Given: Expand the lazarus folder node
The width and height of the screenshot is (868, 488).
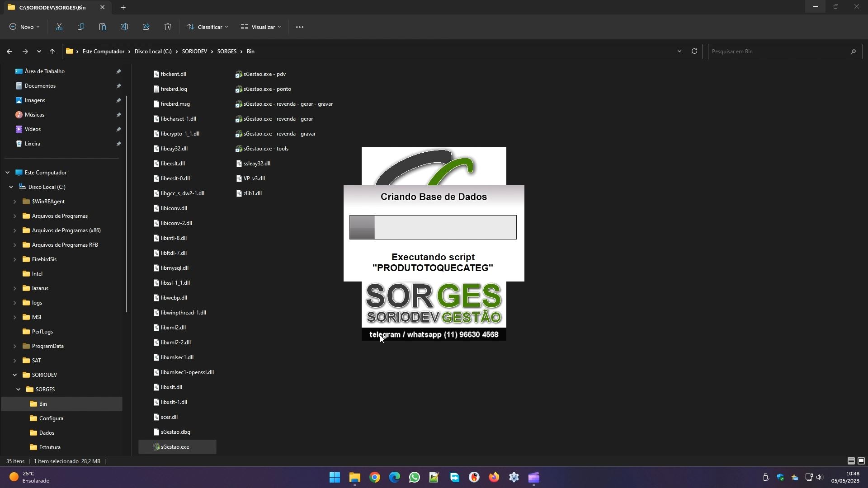Looking at the screenshot, I should tap(14, 288).
